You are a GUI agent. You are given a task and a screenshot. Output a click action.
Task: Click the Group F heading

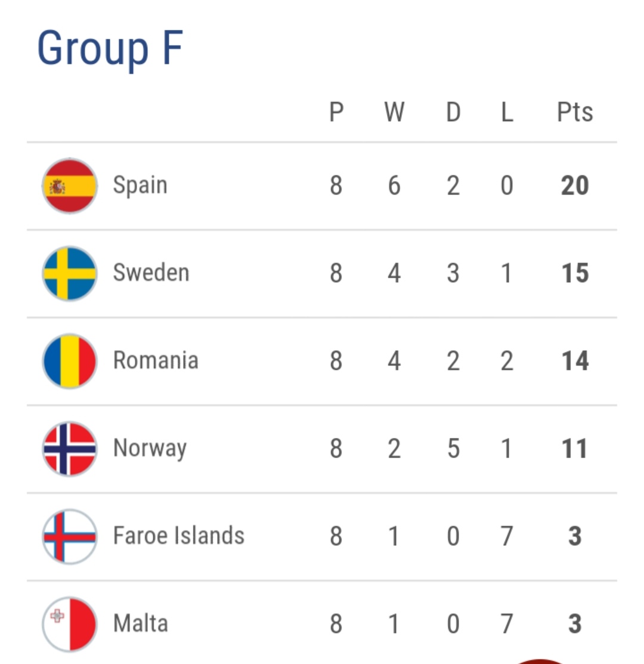pyautogui.click(x=110, y=48)
